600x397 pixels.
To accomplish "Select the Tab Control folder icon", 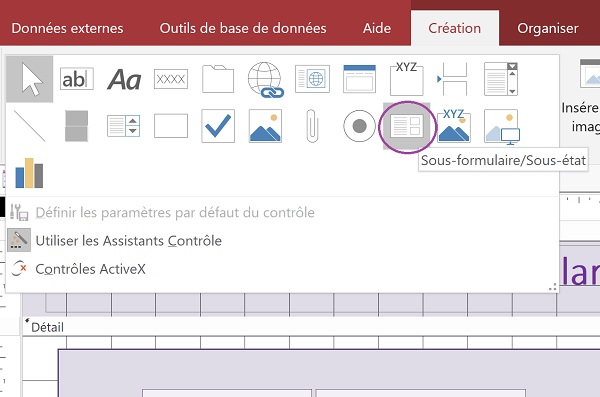I will pyautogui.click(x=218, y=79).
